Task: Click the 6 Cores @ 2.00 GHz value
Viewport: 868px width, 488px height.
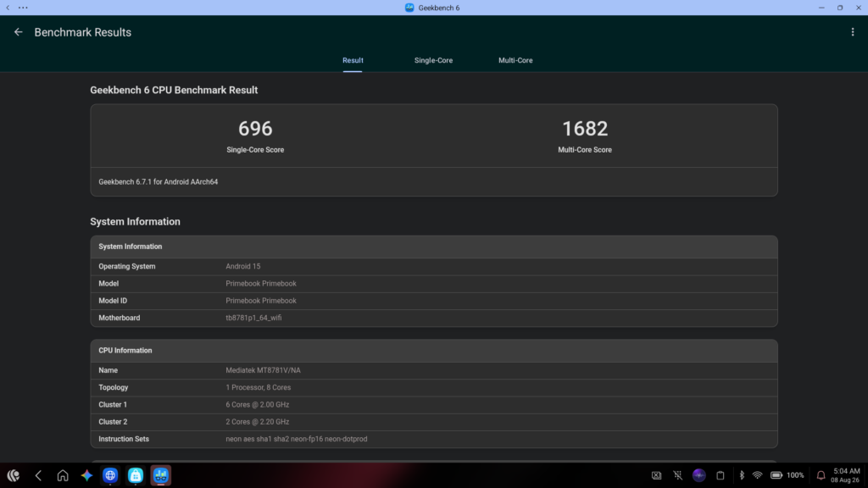Action: point(258,404)
